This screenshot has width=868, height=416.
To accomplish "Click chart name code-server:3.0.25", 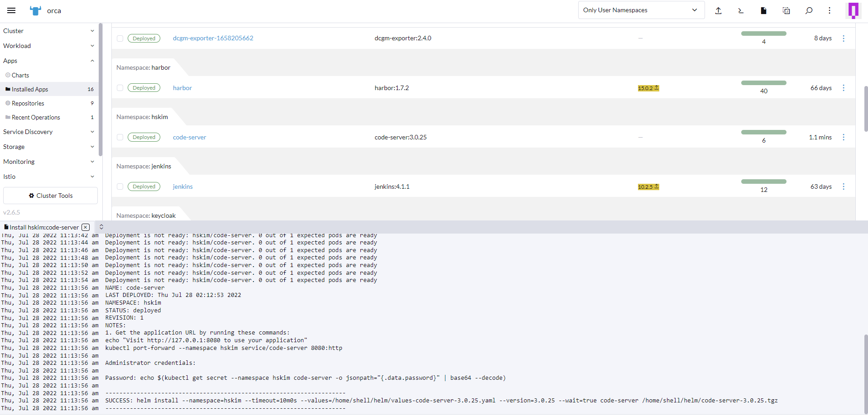I will click(401, 137).
